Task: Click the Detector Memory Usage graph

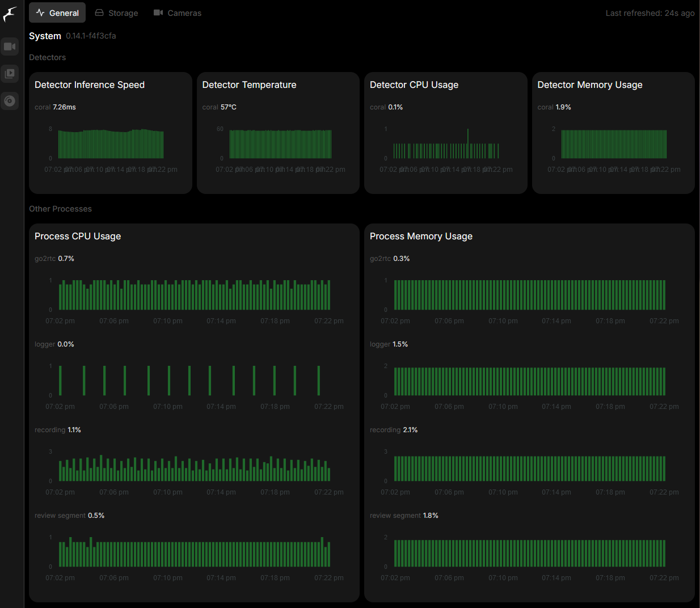Action: tap(614, 145)
